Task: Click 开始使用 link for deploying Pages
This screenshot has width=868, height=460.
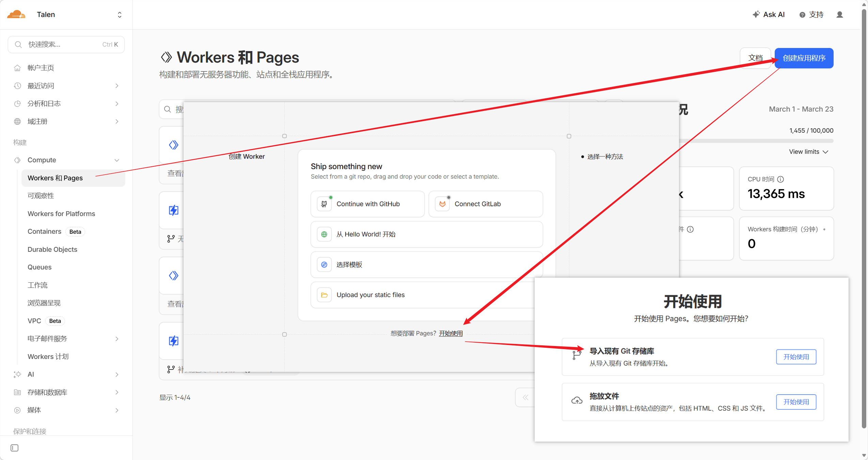Action: click(x=451, y=333)
